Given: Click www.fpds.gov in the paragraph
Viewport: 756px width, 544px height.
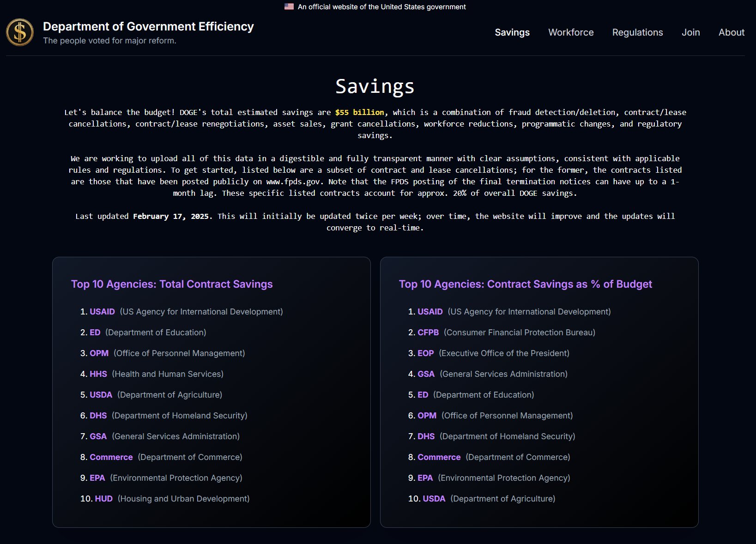Looking at the screenshot, I should (293, 181).
